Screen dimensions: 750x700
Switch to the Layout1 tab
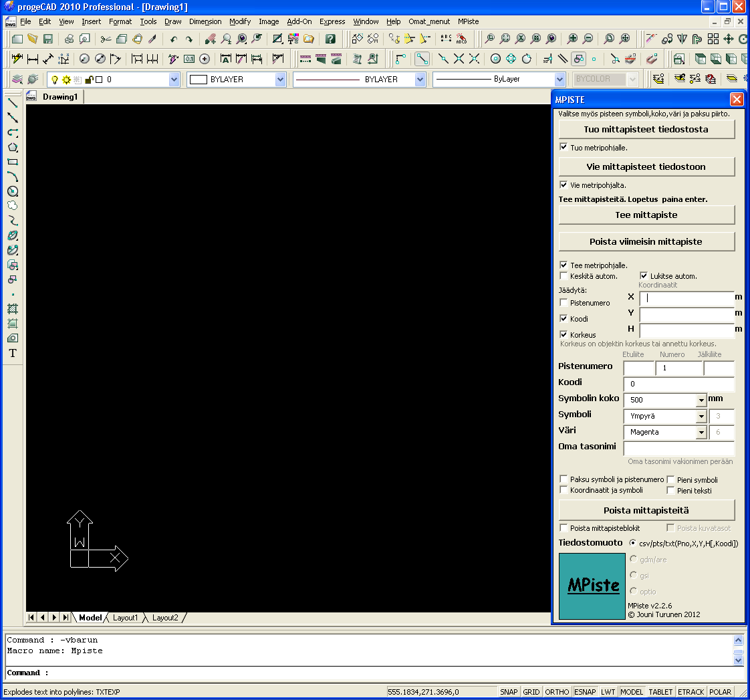click(125, 618)
